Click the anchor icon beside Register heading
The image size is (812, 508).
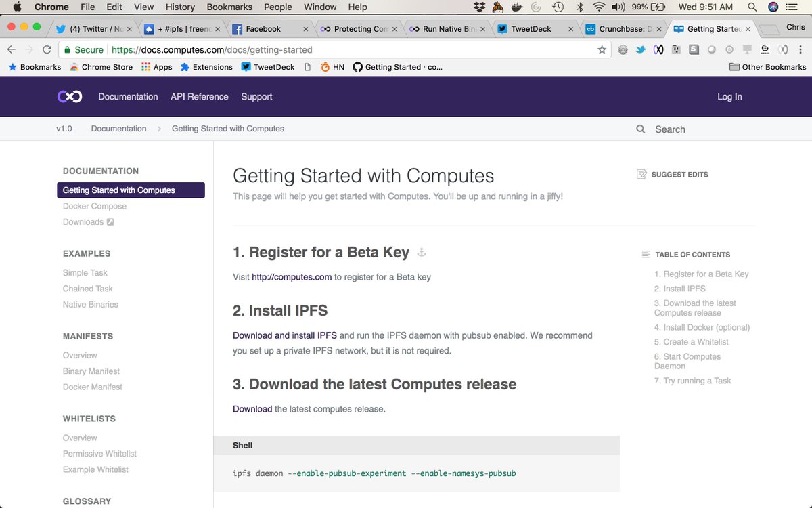pyautogui.click(x=421, y=253)
